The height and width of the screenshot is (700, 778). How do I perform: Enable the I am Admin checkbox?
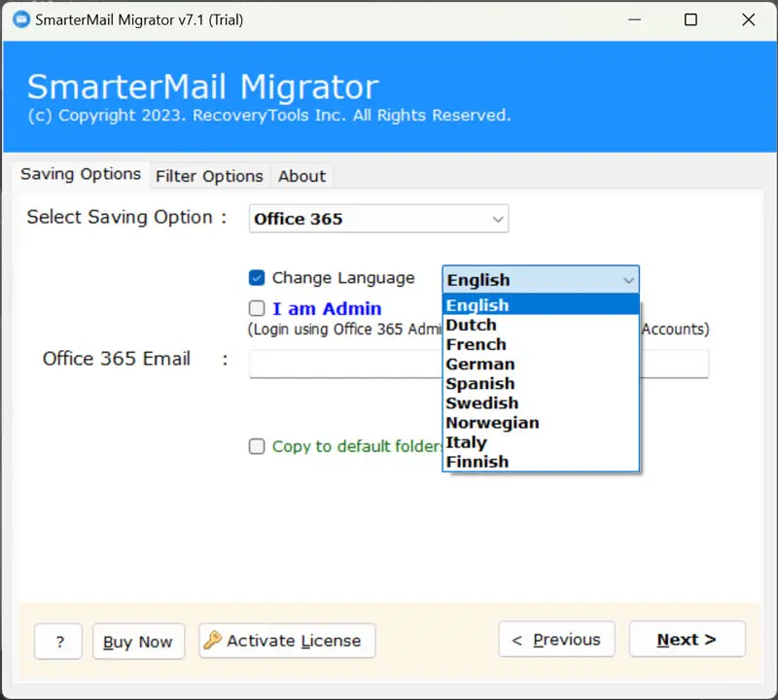[257, 308]
